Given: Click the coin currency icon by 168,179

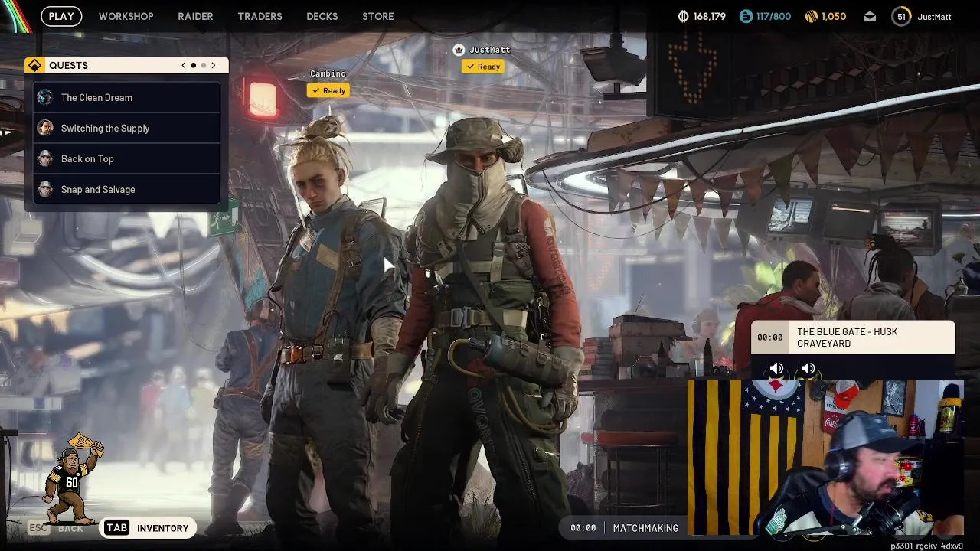Looking at the screenshot, I should tap(684, 16).
